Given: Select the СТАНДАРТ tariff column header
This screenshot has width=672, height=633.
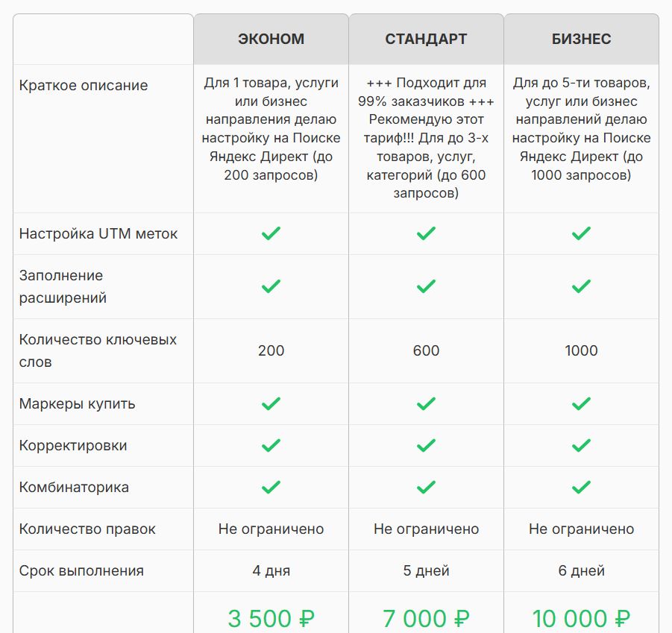Looking at the screenshot, I should coord(426,39).
